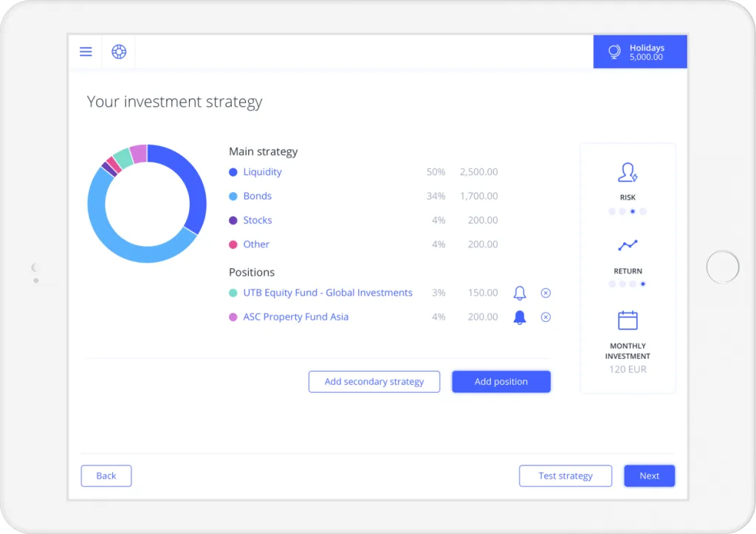Click the Add secondary strategy button
Viewport: 756px width, 534px height.
point(374,382)
